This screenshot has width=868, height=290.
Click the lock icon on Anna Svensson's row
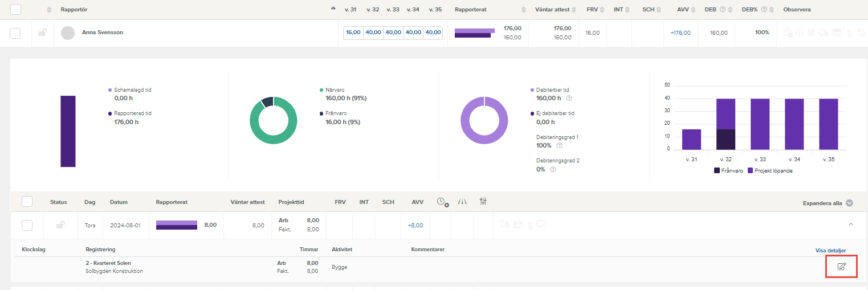pos(43,33)
